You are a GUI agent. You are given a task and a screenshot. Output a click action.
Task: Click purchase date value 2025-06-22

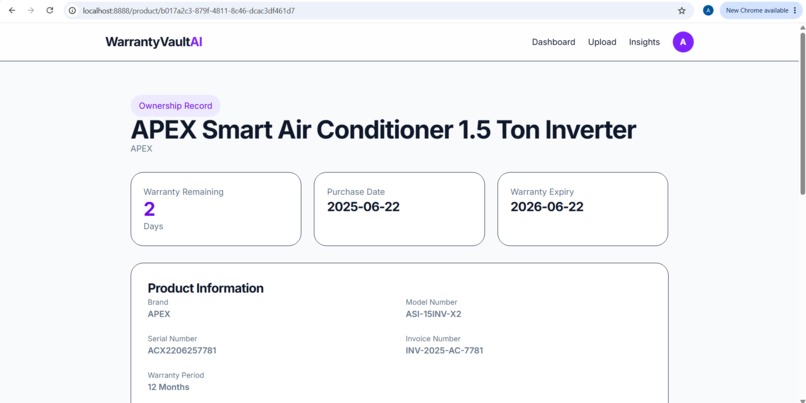[x=363, y=207]
